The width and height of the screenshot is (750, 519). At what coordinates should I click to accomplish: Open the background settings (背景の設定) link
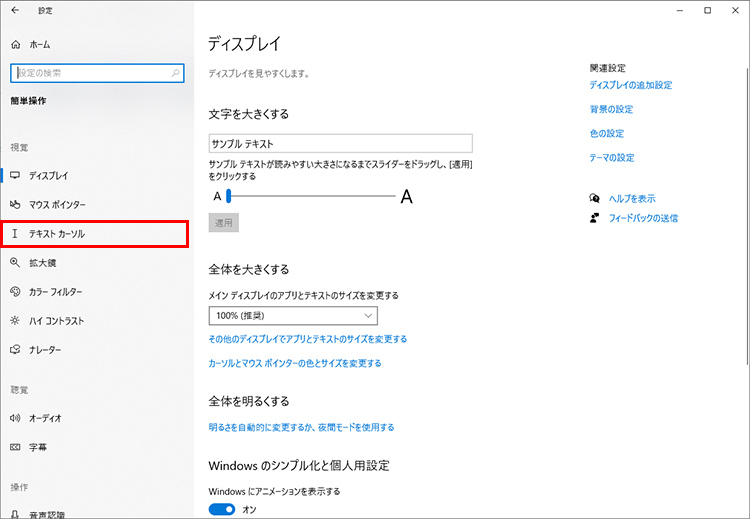611,110
